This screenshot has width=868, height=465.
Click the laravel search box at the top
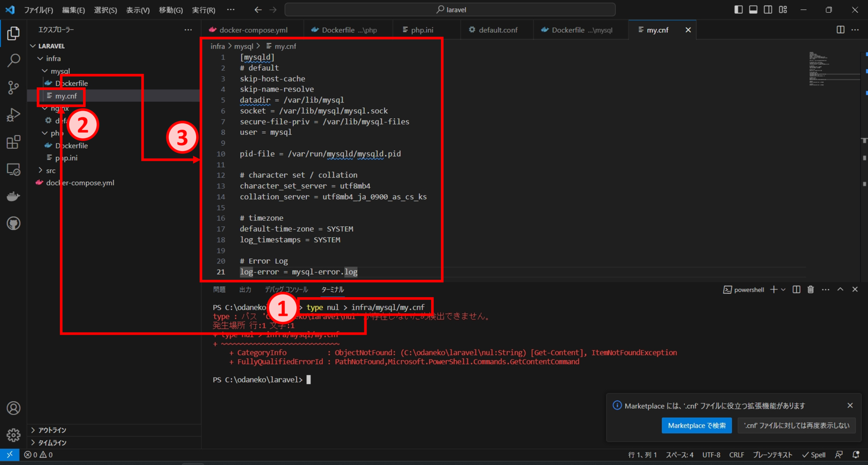coord(450,9)
